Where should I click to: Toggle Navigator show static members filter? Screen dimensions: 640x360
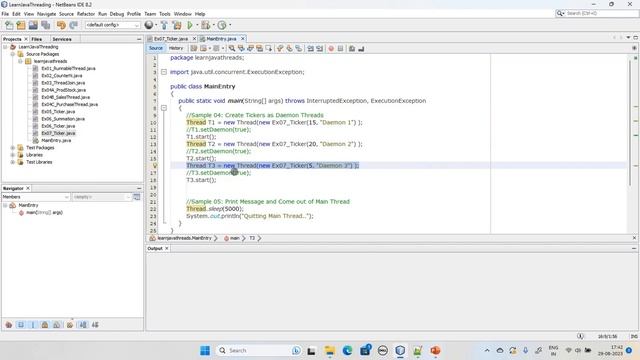(x=33, y=325)
